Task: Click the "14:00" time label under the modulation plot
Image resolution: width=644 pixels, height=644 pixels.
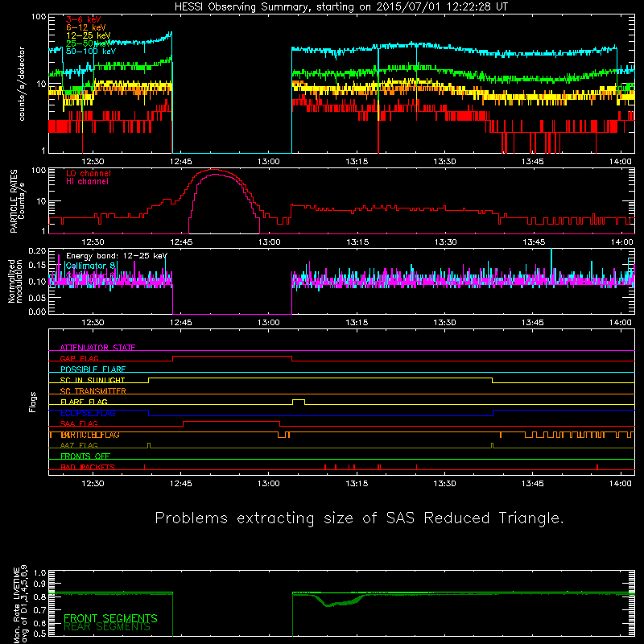Action: (620, 323)
